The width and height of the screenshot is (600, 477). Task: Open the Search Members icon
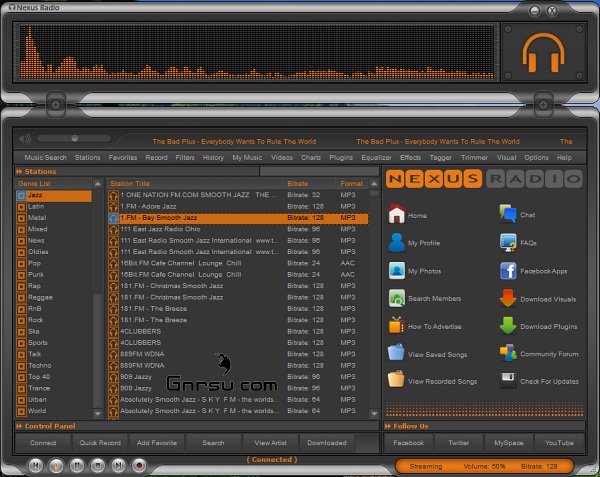(396, 298)
